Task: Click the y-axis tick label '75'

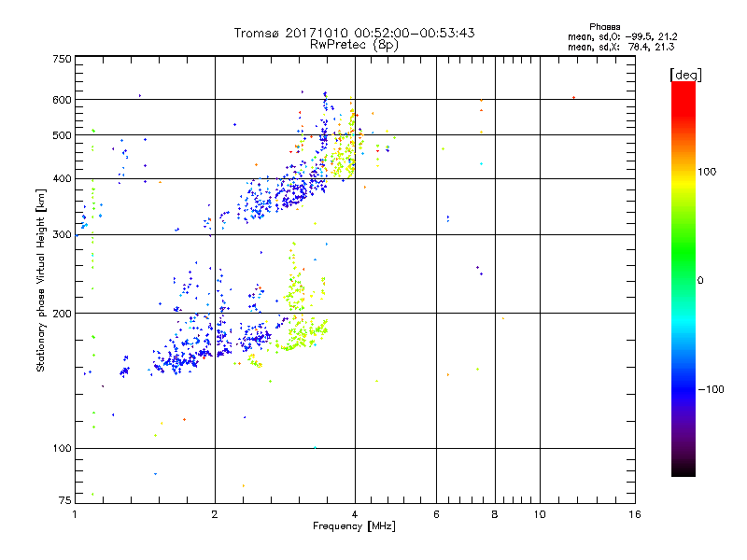Action: tap(65, 500)
